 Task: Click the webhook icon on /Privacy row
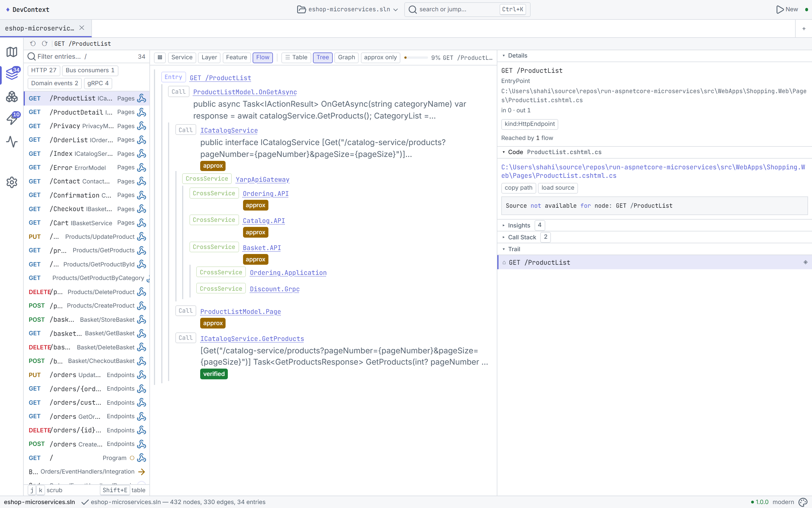(x=142, y=126)
